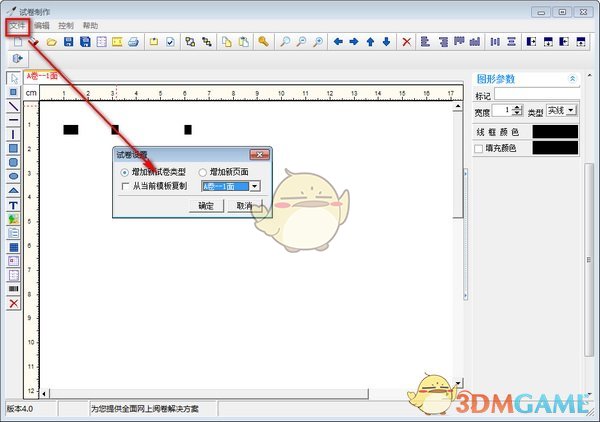Click 取消 button in dialog
The width and height of the screenshot is (600, 422).
pyautogui.click(x=245, y=206)
